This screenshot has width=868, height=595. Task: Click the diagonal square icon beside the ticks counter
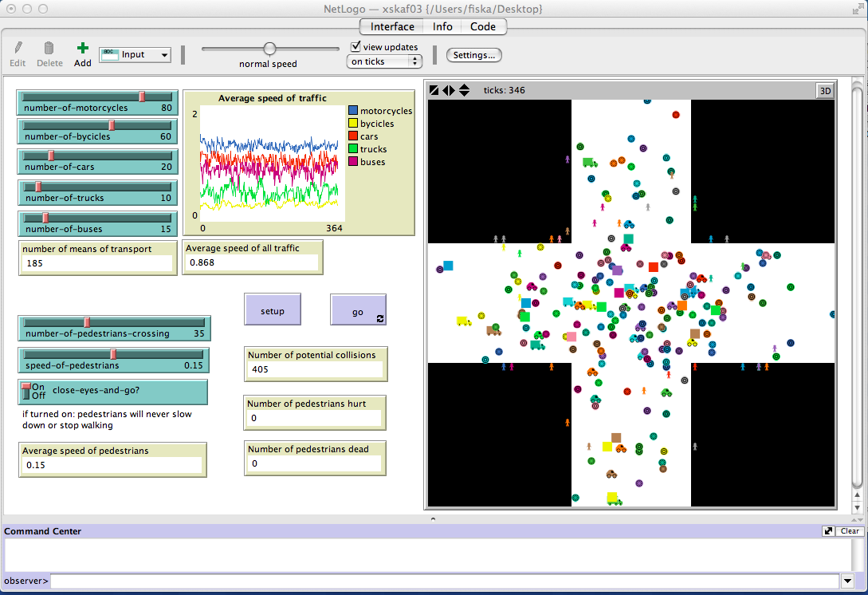pyautogui.click(x=434, y=90)
